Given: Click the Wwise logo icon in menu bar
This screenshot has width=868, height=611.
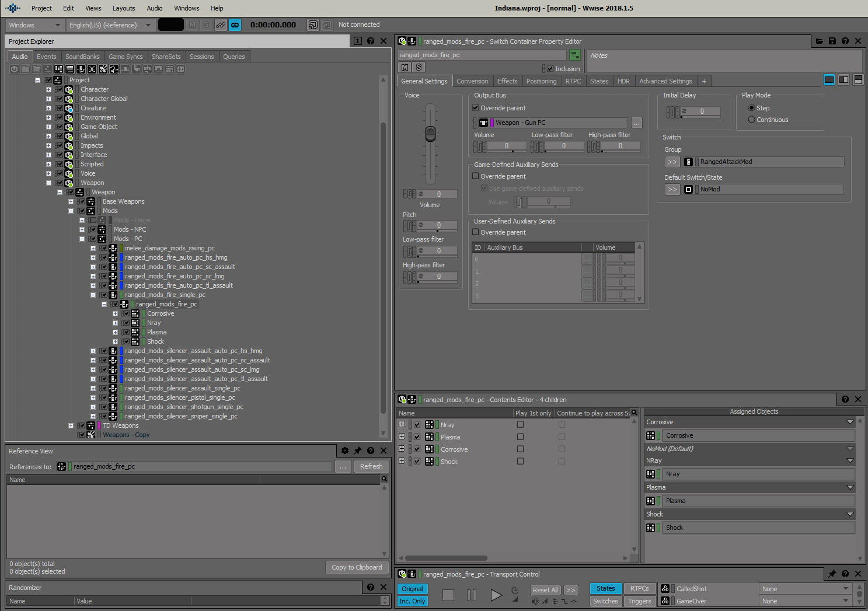Looking at the screenshot, I should click(13, 8).
